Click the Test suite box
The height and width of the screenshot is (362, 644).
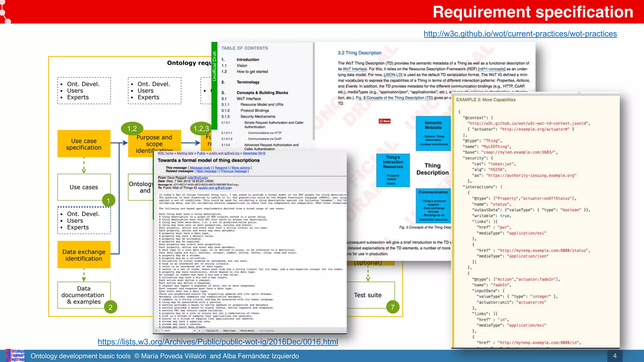coord(371,295)
